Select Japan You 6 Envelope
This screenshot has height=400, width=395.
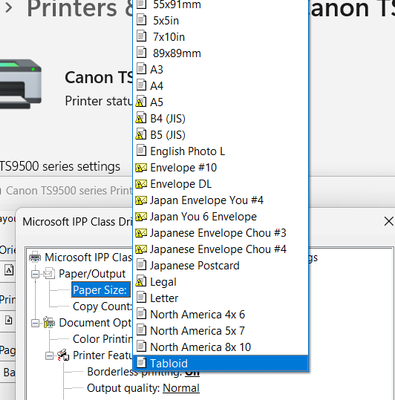click(x=220, y=217)
